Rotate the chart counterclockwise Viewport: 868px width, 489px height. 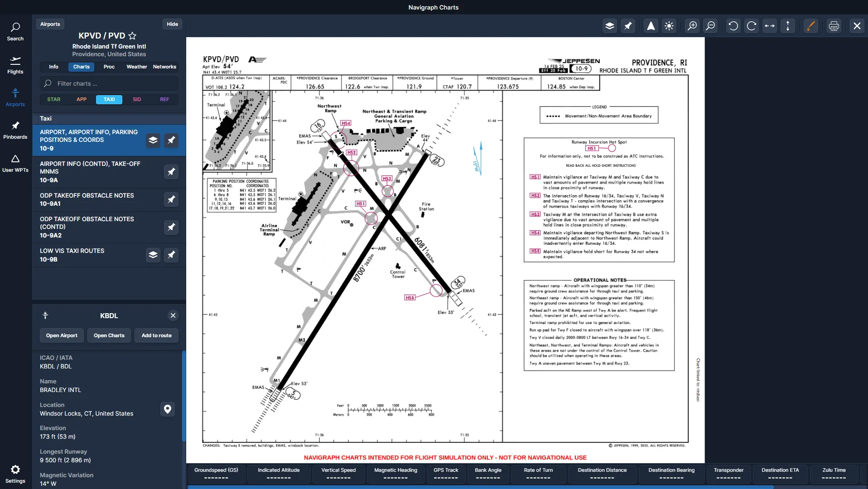tap(733, 26)
